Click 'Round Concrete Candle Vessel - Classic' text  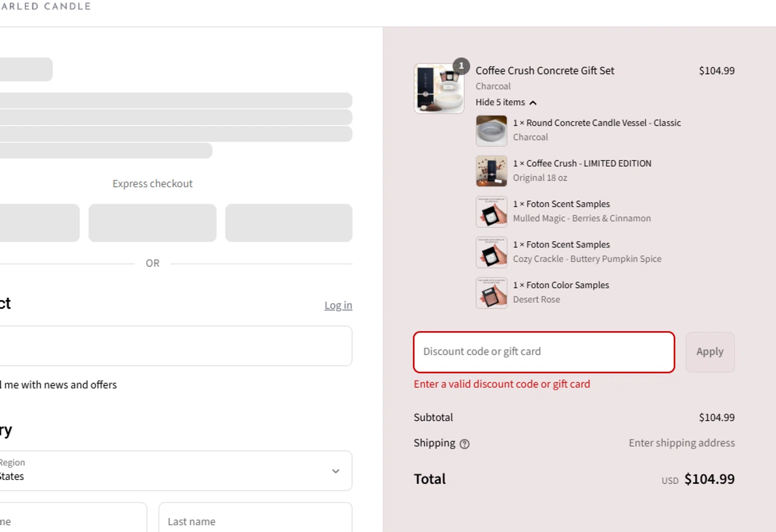(604, 123)
